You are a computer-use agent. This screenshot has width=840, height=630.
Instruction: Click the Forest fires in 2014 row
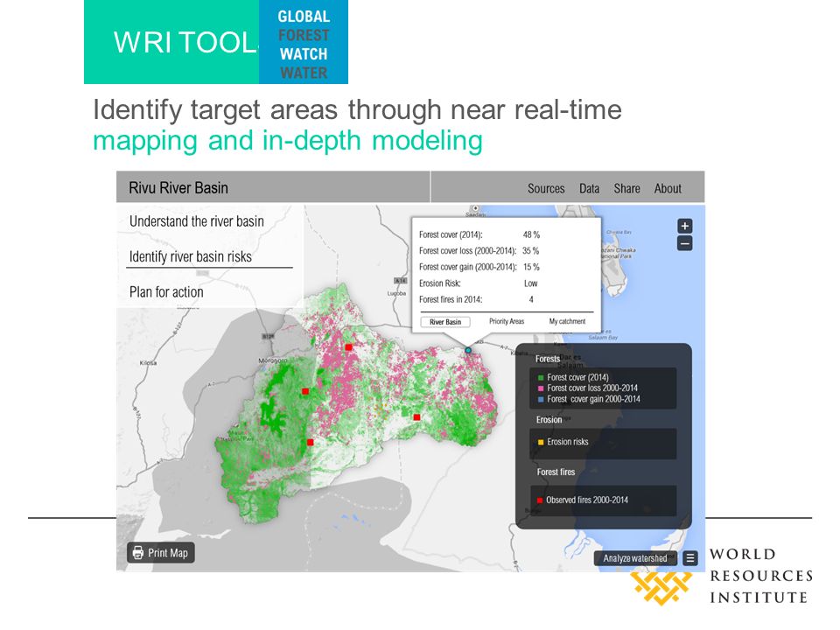pos(476,299)
